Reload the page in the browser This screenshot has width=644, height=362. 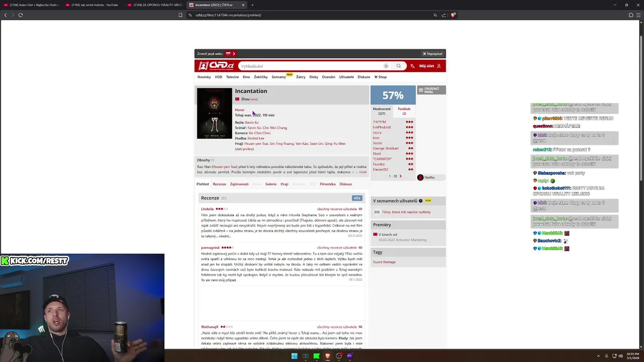[21, 15]
